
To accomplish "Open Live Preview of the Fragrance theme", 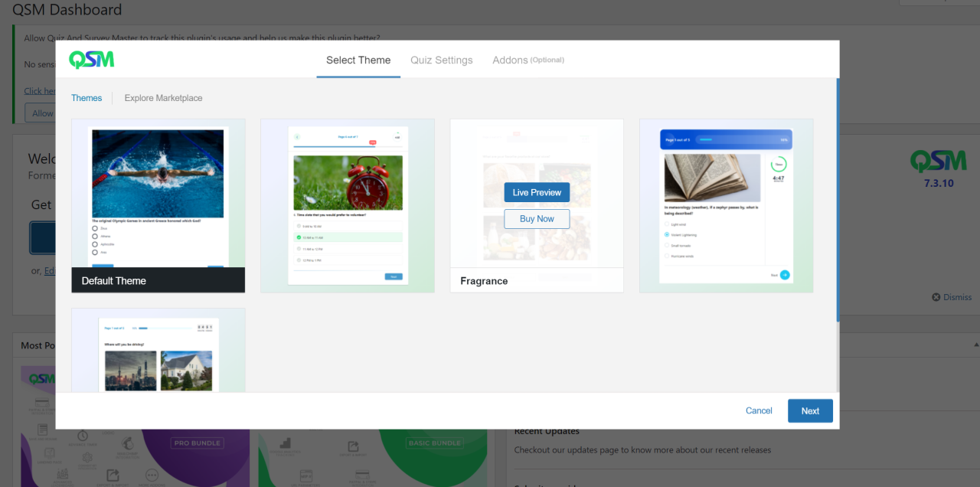I will coord(536,192).
